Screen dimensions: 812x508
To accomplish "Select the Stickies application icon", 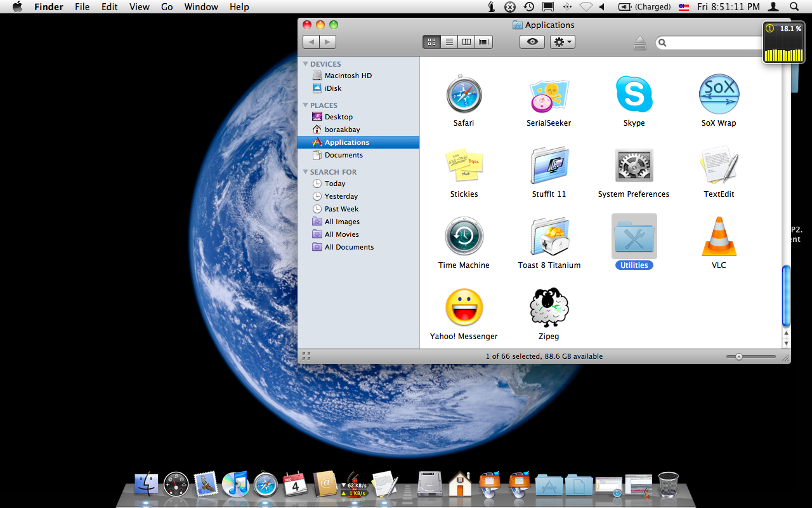I will click(x=464, y=166).
